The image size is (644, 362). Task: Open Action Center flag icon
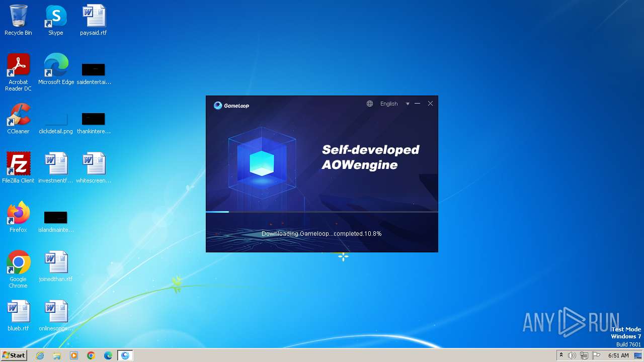pyautogui.click(x=596, y=355)
